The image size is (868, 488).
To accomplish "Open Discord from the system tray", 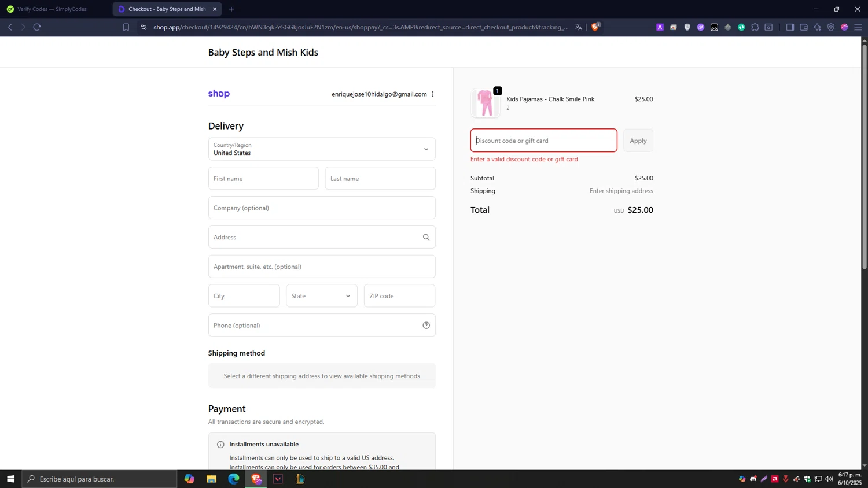I will (x=753, y=479).
